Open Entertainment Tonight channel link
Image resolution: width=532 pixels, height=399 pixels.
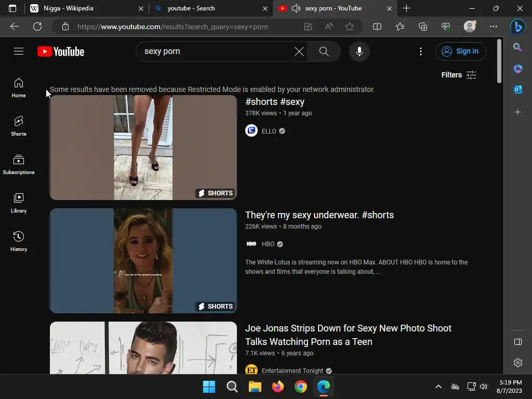click(292, 371)
